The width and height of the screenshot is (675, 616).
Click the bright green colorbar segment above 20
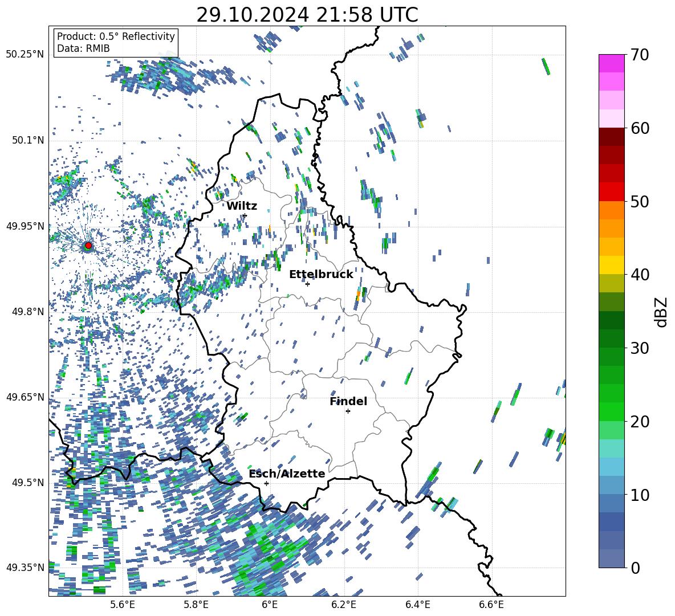click(x=611, y=411)
